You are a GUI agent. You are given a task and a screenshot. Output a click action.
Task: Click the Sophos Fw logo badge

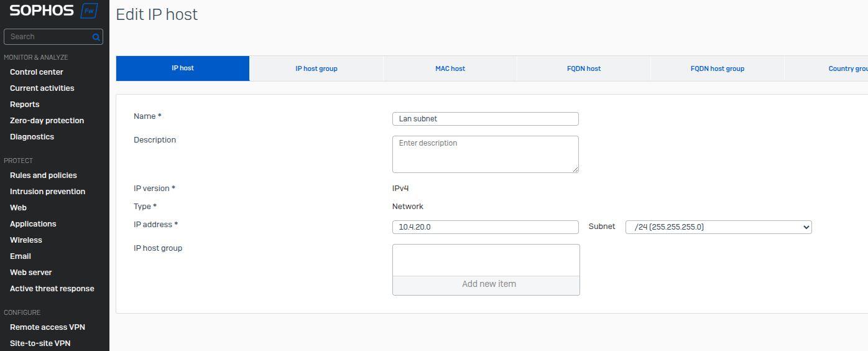(89, 11)
